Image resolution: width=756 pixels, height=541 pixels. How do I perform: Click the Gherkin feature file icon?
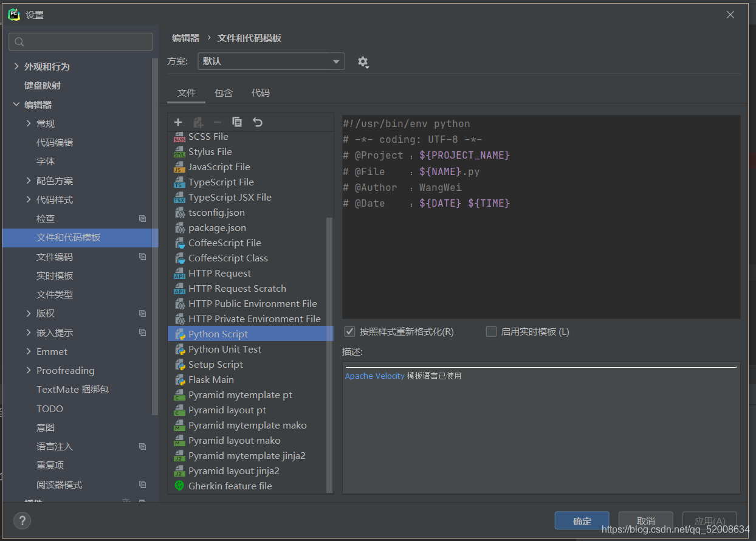click(179, 486)
